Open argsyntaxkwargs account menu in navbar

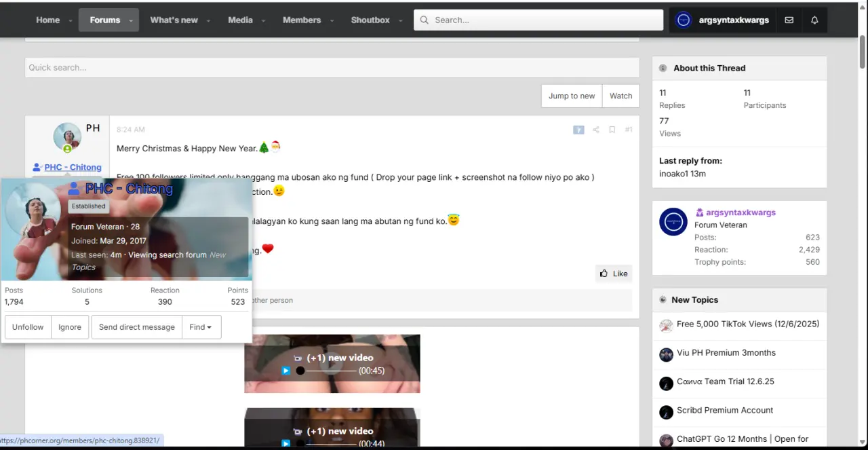[x=723, y=20]
